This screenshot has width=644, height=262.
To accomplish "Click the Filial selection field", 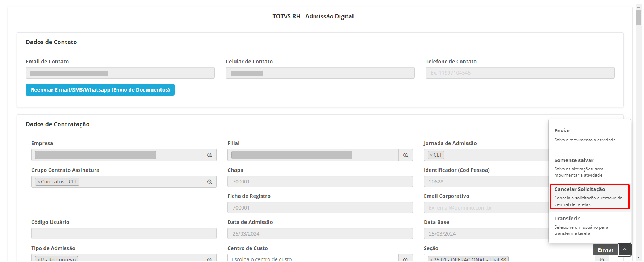I will point(313,155).
